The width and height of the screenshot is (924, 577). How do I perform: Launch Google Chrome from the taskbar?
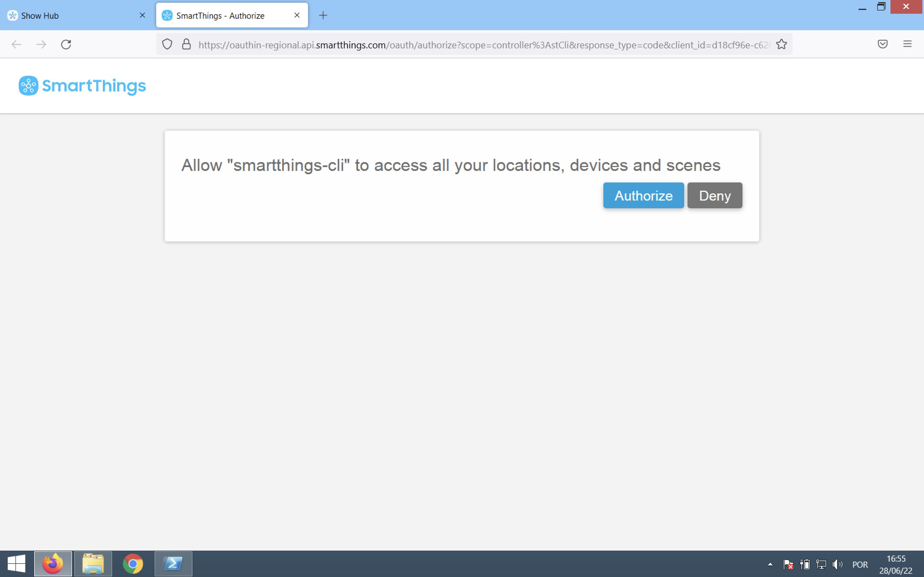(133, 564)
